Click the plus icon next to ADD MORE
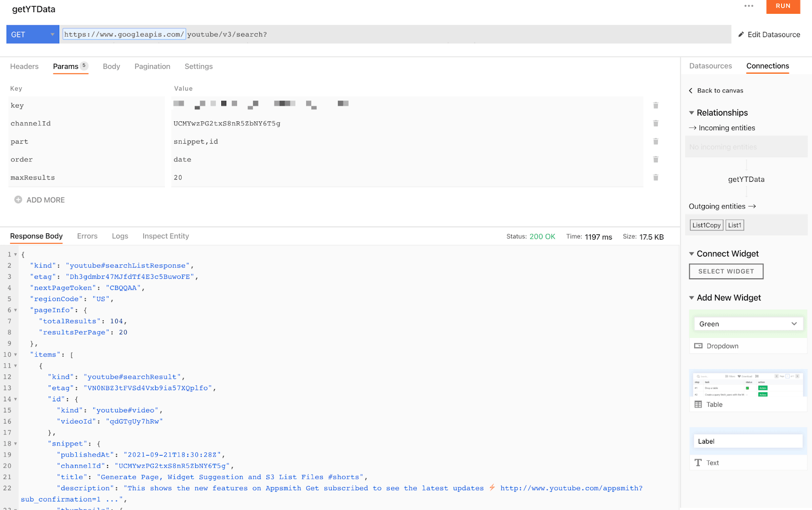The height and width of the screenshot is (510, 812). 18,200
